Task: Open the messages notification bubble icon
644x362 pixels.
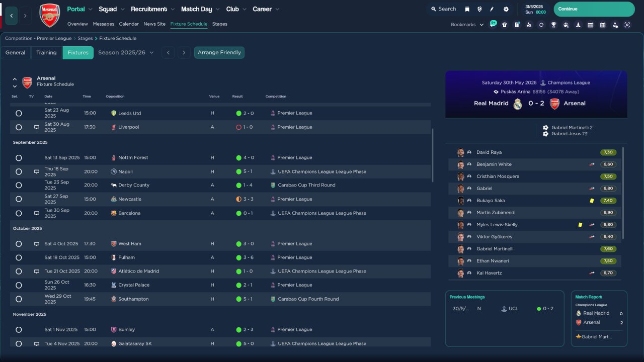Action: tap(493, 24)
